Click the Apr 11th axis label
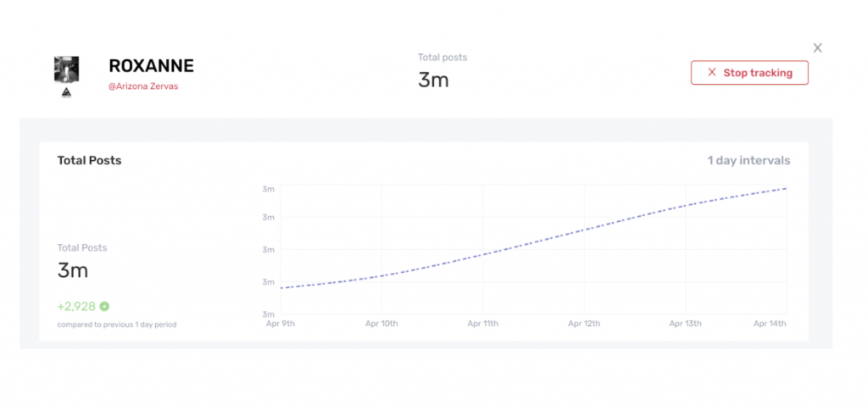Screen dimensions: 868x410 click(483, 324)
